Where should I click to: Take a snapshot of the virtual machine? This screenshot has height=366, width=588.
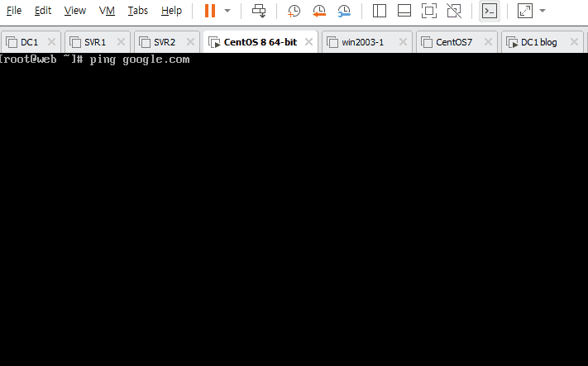294,11
